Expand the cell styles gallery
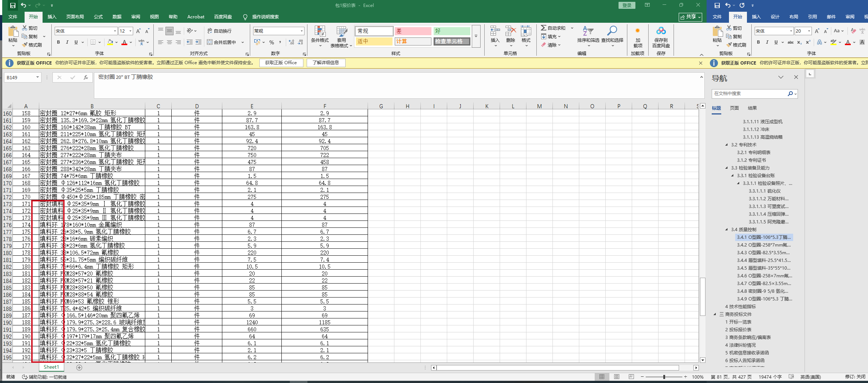 point(476,36)
